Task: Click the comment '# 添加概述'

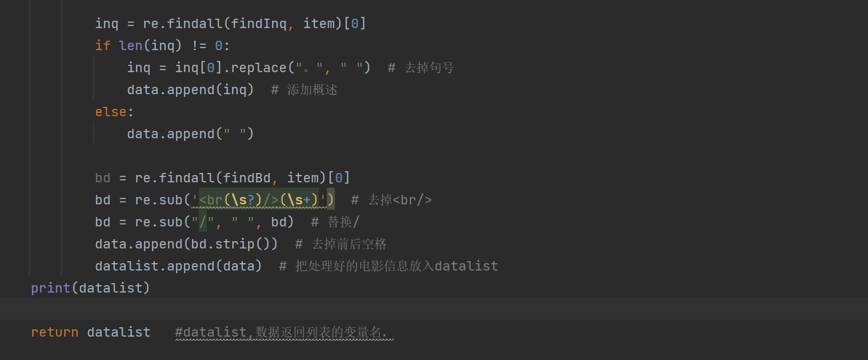Action: point(304,90)
